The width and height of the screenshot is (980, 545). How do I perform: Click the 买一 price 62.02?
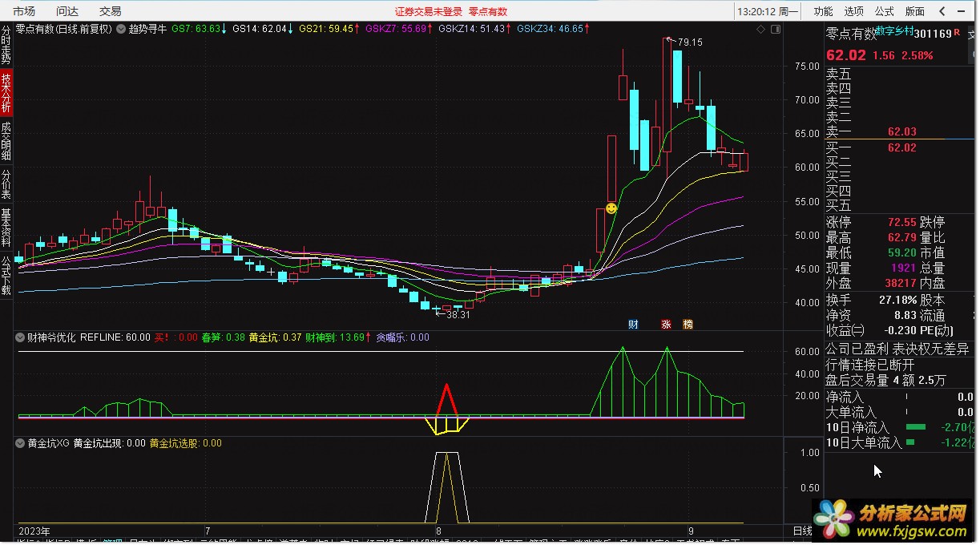pos(901,147)
